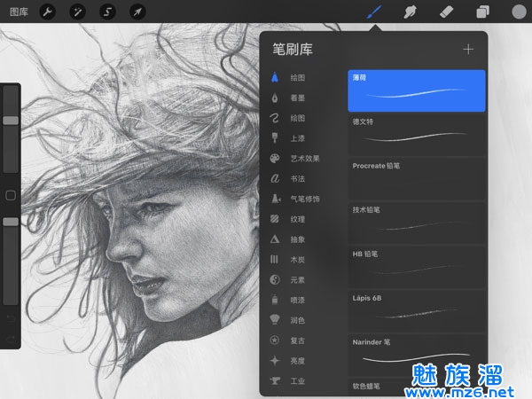Select the Eraser tool
The height and width of the screenshot is (399, 532).
pos(447,12)
